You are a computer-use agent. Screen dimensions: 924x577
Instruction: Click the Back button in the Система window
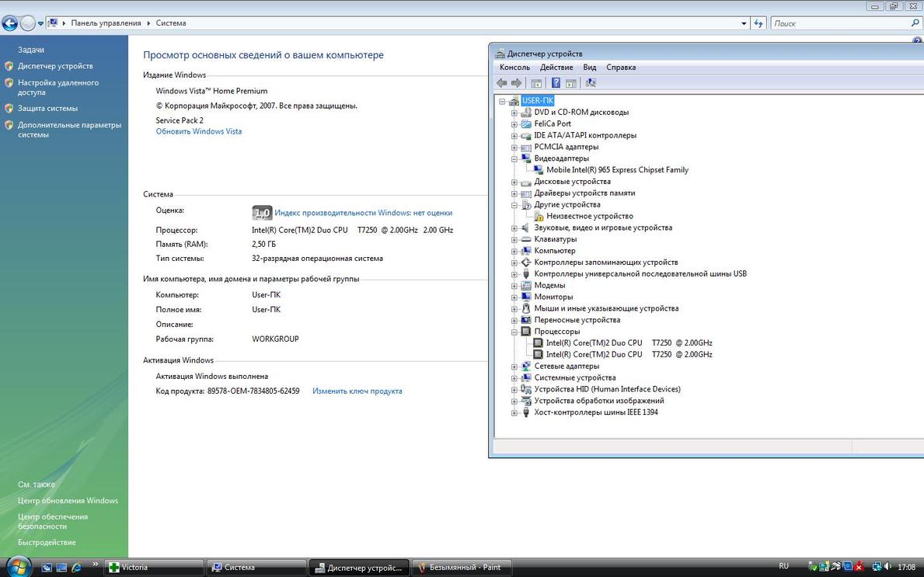9,23
